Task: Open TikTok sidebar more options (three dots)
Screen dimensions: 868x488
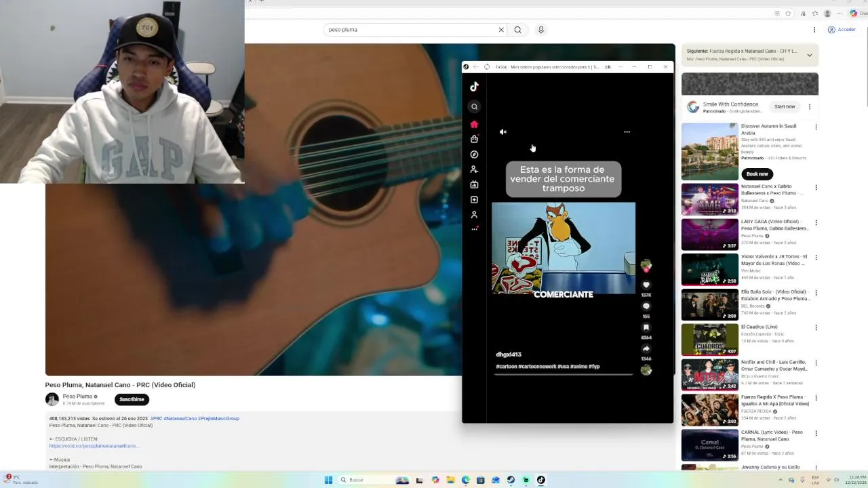Action: point(474,229)
